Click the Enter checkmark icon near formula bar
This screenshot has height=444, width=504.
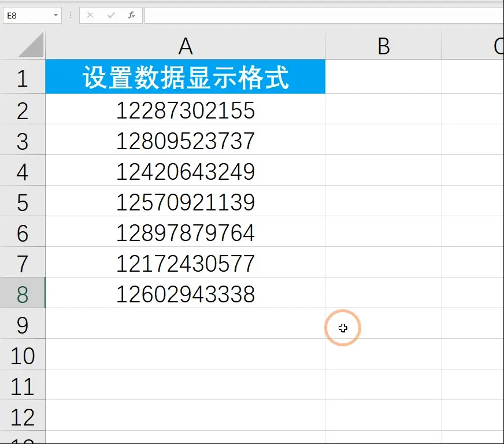(x=110, y=16)
